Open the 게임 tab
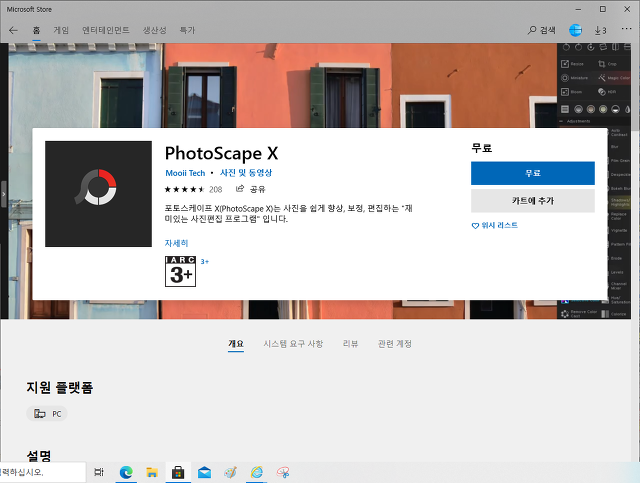The width and height of the screenshot is (640, 483). pyautogui.click(x=61, y=30)
